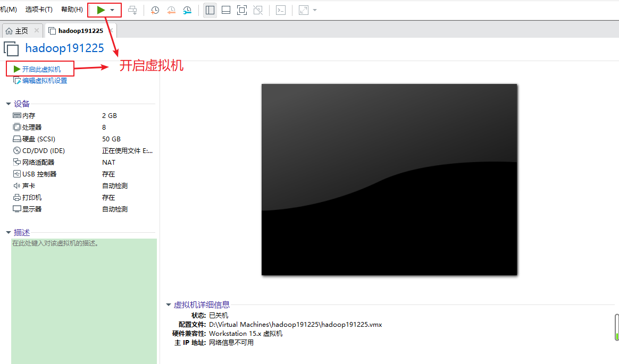Click the large hadoop191225 VM title icon
The width and height of the screenshot is (619, 364).
[x=11, y=48]
